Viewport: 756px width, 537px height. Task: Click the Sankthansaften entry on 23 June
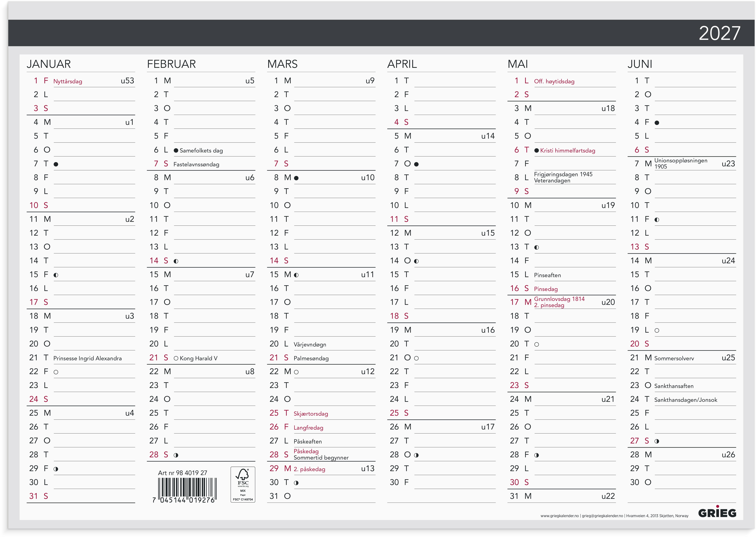point(674,386)
